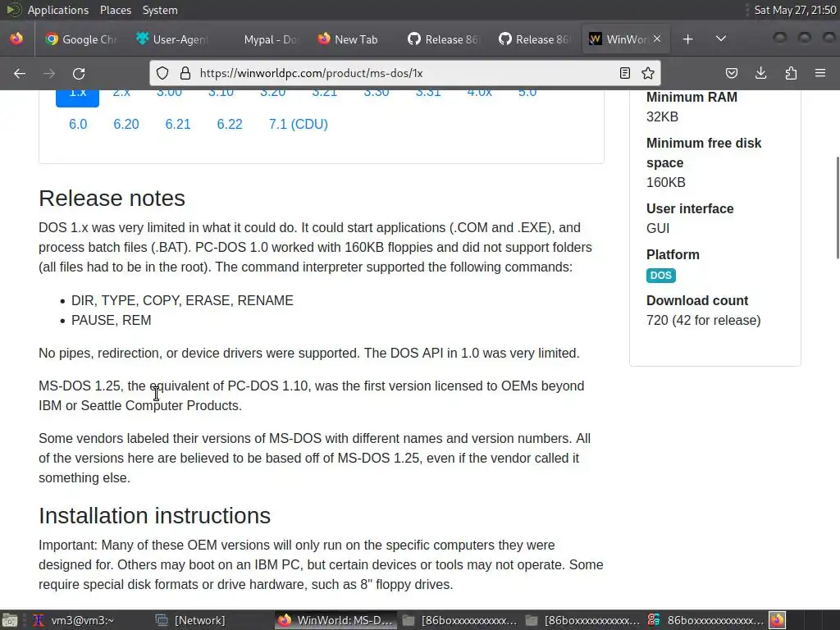Switch to the User-Agent tab
Viewport: 840px width, 630px height.
[172, 39]
